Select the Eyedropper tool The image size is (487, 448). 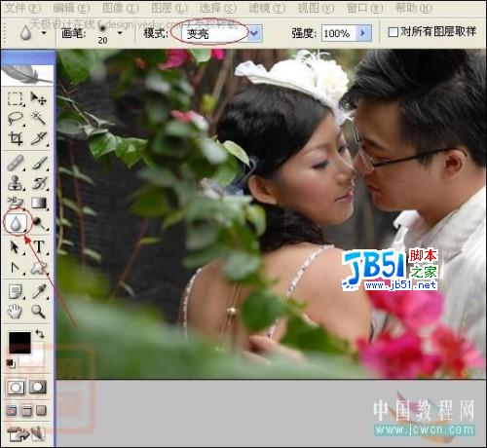click(x=39, y=292)
